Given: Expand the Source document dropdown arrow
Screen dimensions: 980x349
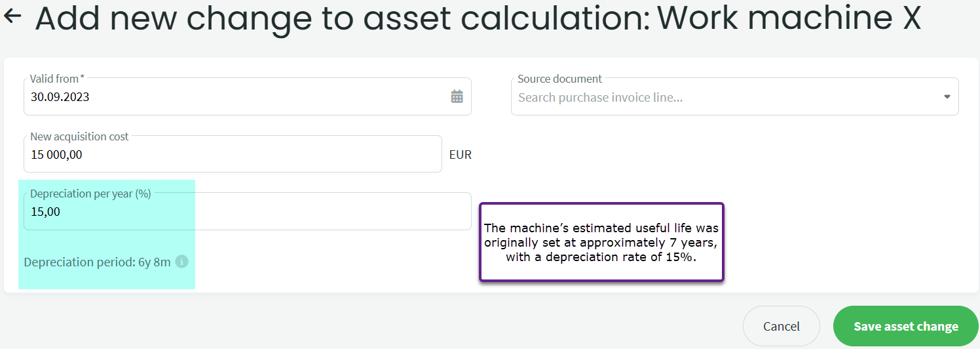Looking at the screenshot, I should click(947, 97).
